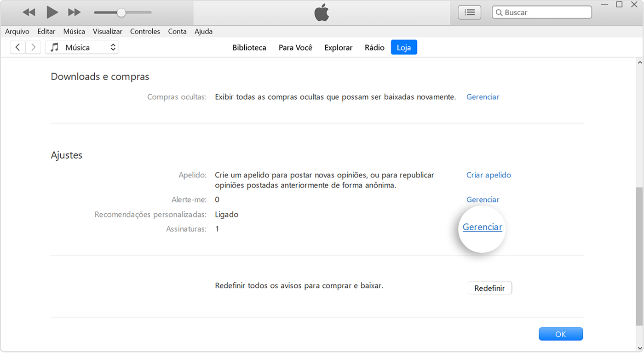
Task: Open the Editar menu
Action: click(46, 31)
